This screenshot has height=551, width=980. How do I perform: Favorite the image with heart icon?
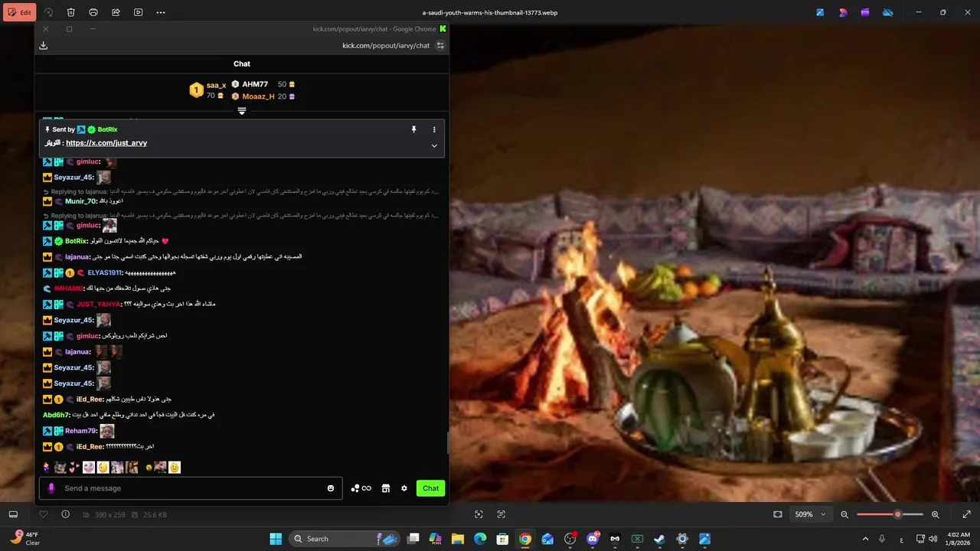click(43, 514)
